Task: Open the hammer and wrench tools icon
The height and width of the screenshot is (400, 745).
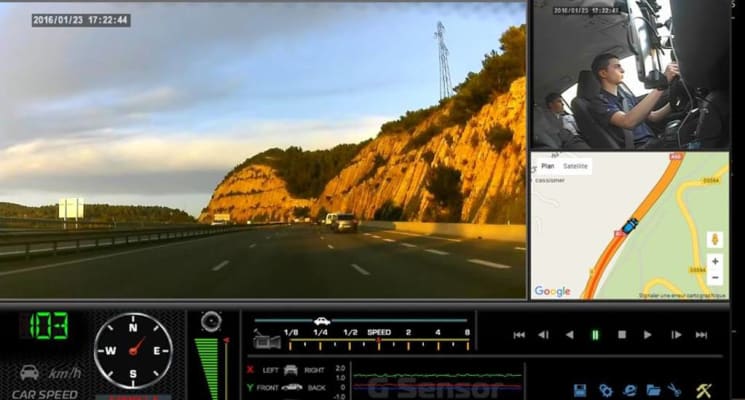Action: (704, 390)
